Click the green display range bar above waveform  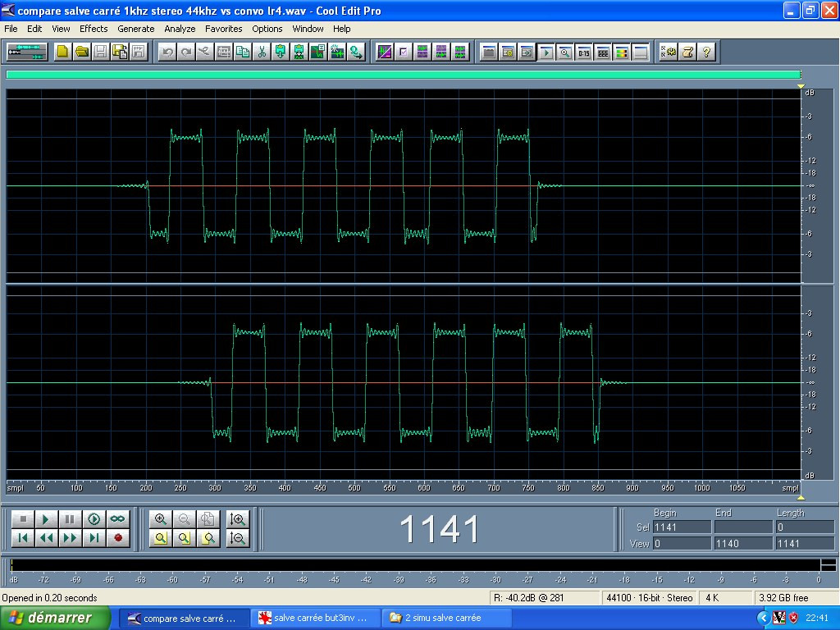point(404,75)
